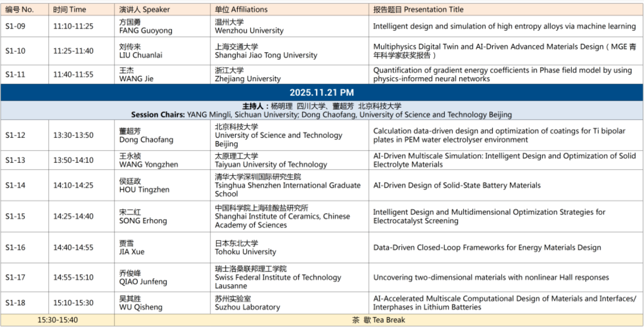The height and width of the screenshot is (327, 644).
Task: Click the S1-10 number cell
Action: 15,51
